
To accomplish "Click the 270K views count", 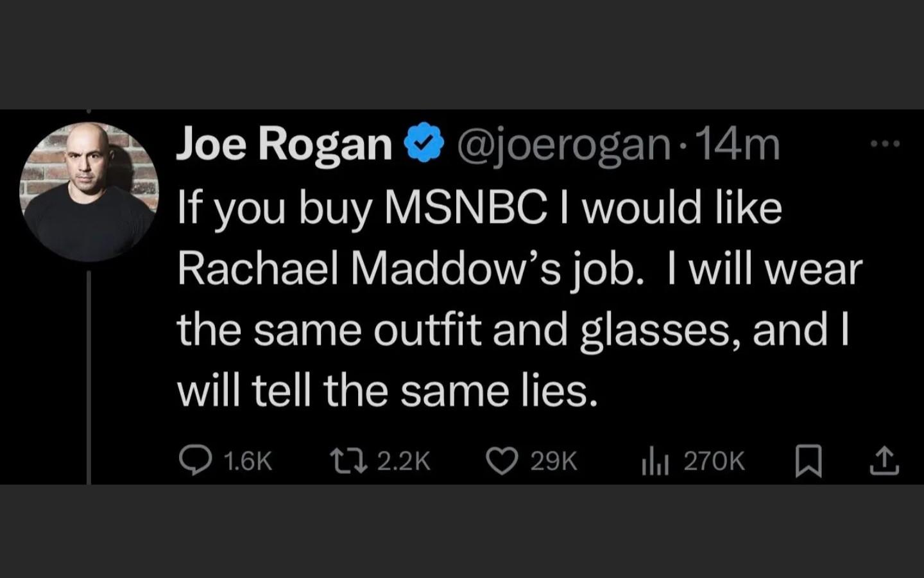I will [714, 461].
